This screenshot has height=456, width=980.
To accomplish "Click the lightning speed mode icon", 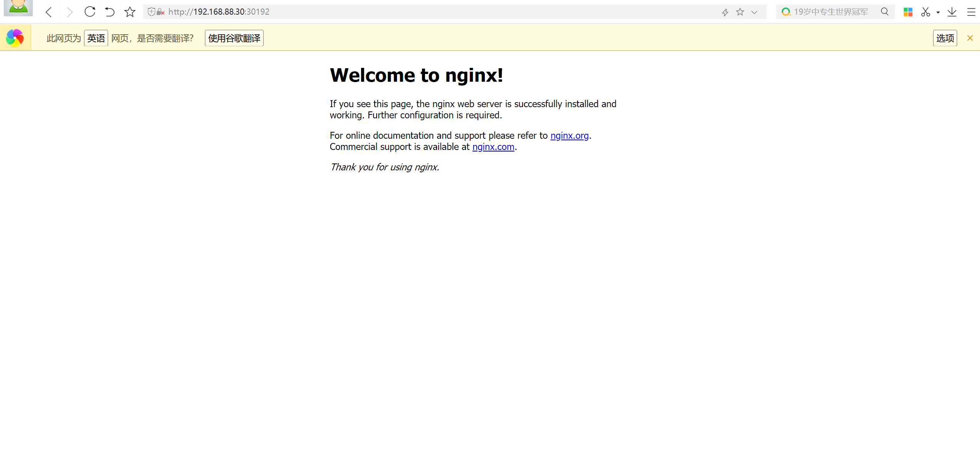I will pyautogui.click(x=725, y=12).
